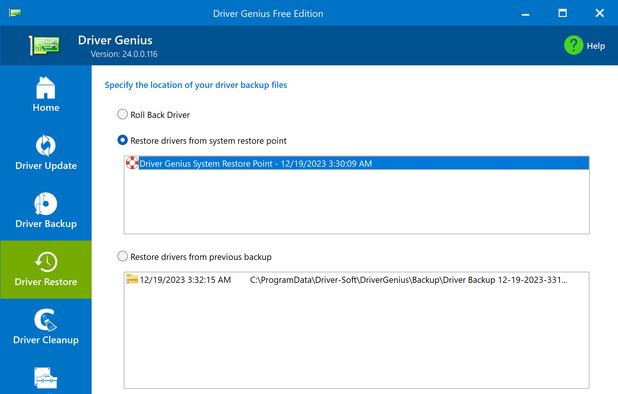This screenshot has height=394, width=618.
Task: Click the small app icon in title bar
Action: [x=15, y=13]
